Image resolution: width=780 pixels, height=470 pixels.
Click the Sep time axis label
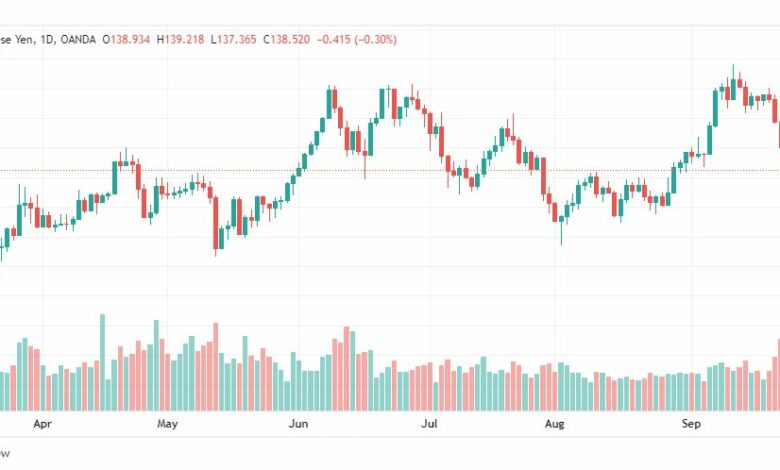691,424
